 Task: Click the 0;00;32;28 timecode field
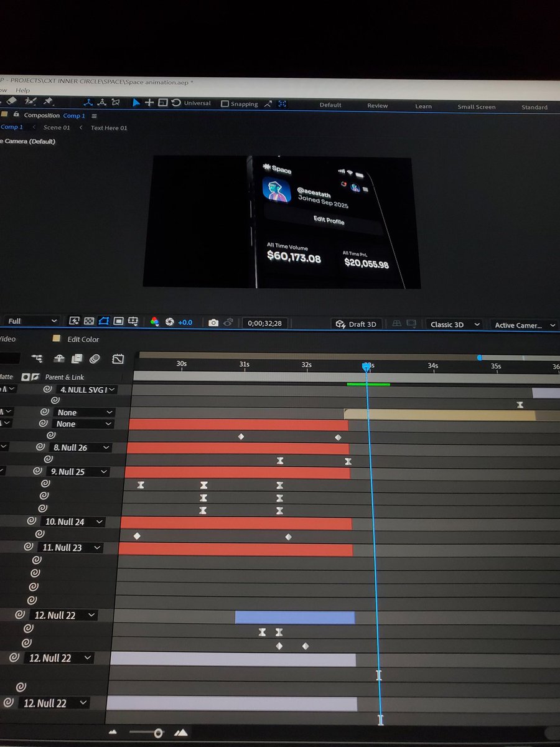266,323
